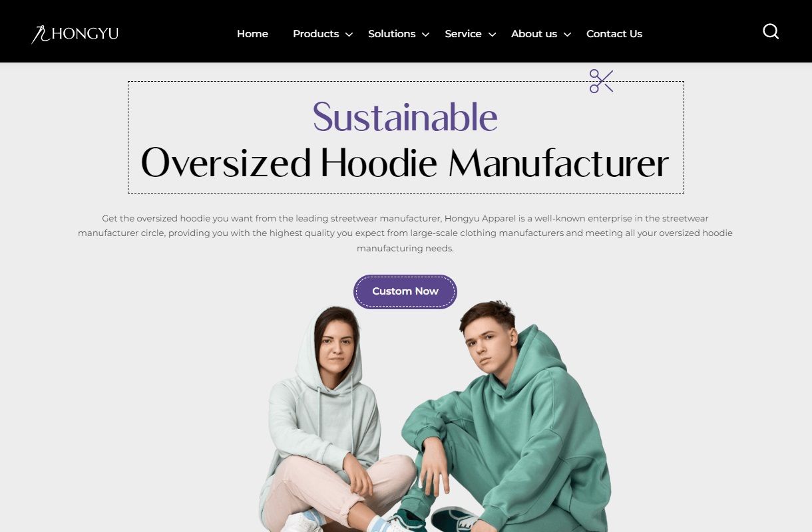Expand the Products dropdown chevron
The image size is (812, 532).
tap(349, 35)
